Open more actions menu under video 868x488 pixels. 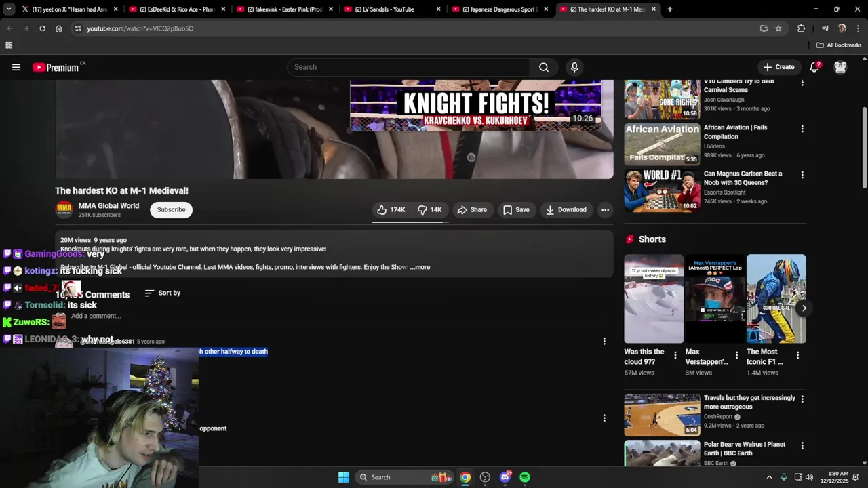point(605,210)
